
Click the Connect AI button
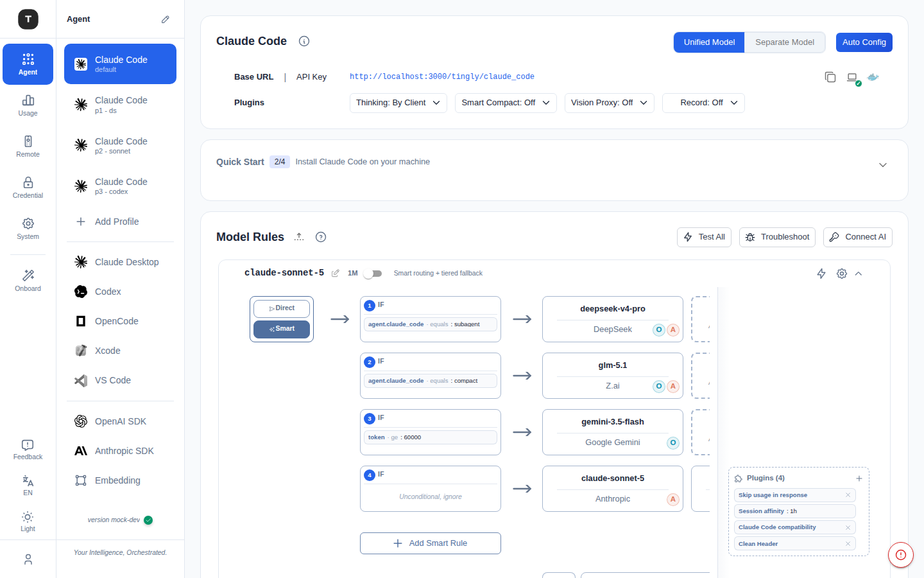[858, 237]
